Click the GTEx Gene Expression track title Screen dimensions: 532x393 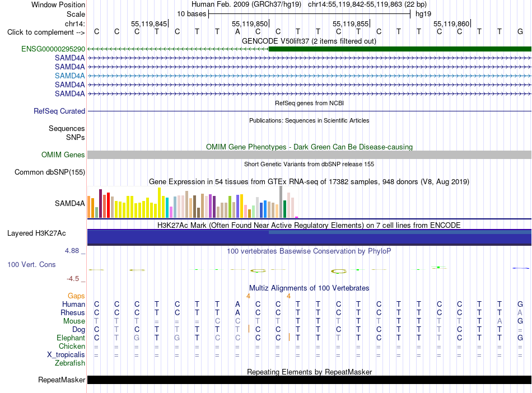click(x=309, y=181)
